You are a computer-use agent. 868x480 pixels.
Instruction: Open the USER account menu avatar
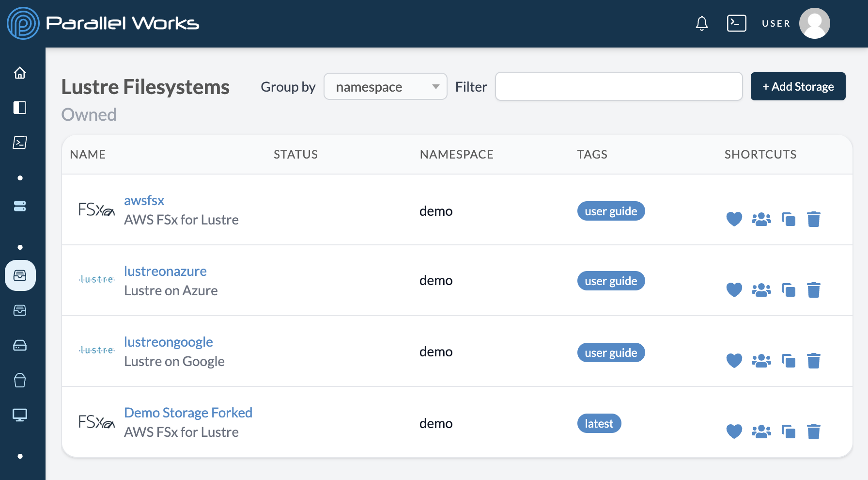[815, 23]
